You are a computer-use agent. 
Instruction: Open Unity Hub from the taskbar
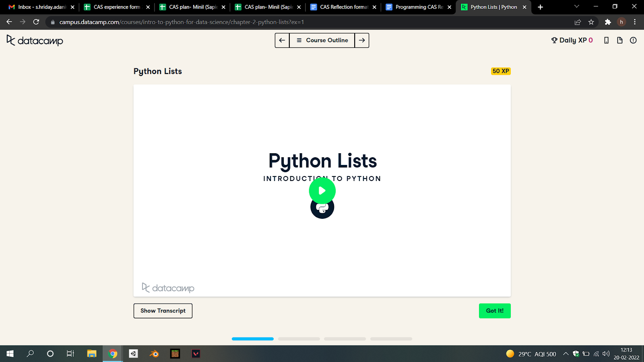coord(133,354)
